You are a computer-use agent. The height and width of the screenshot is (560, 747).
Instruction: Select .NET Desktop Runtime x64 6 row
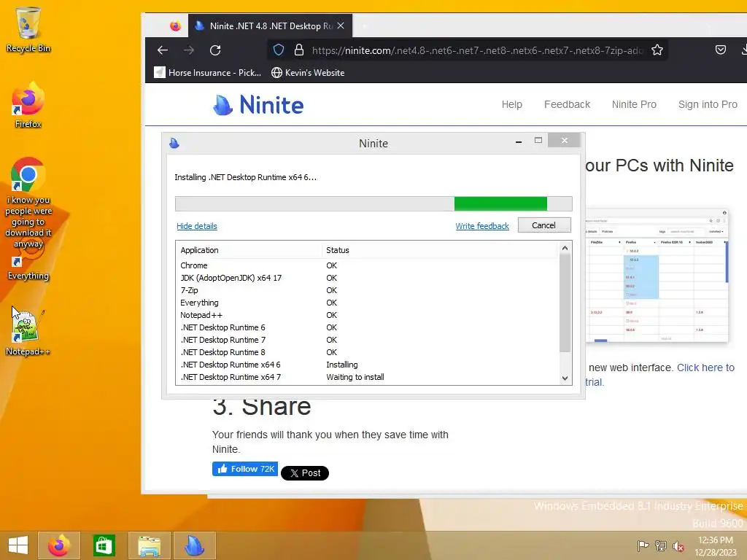(x=368, y=365)
